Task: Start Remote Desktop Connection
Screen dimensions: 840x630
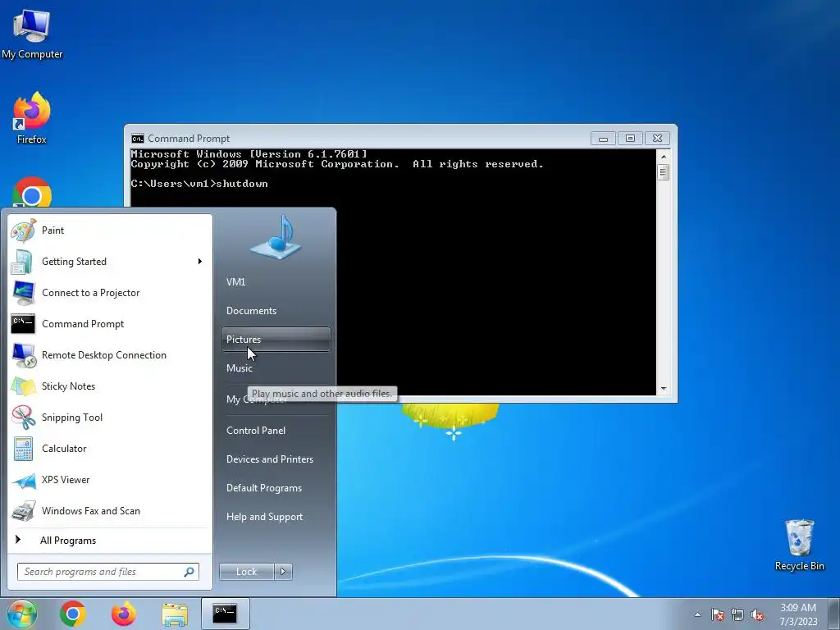Action: coord(110,354)
